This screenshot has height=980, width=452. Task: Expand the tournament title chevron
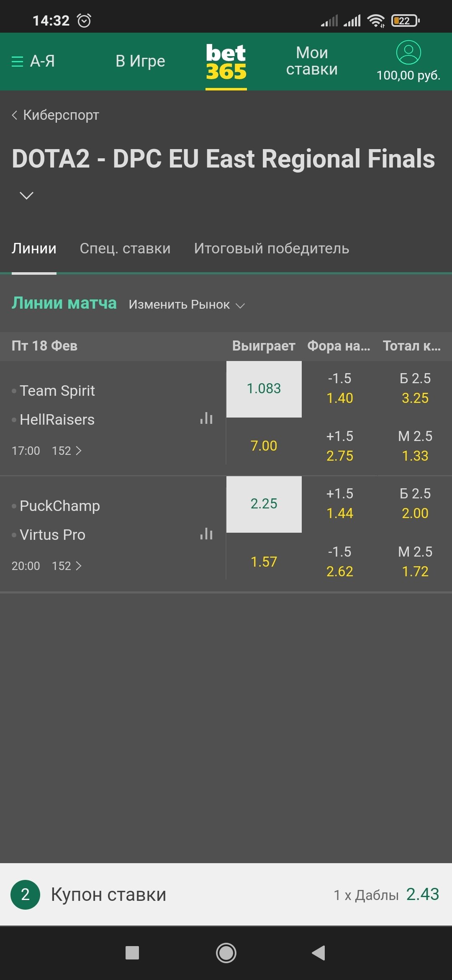27,196
